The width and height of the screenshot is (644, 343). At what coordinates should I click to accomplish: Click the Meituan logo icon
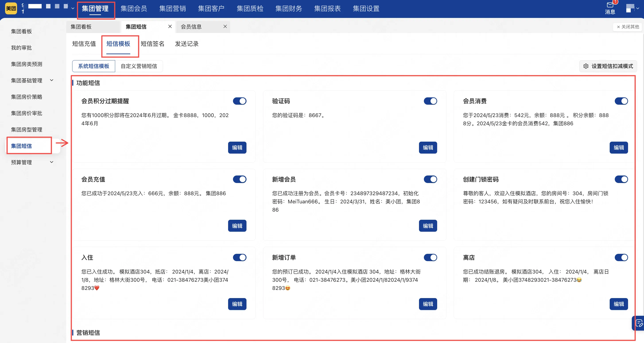coord(11,8)
